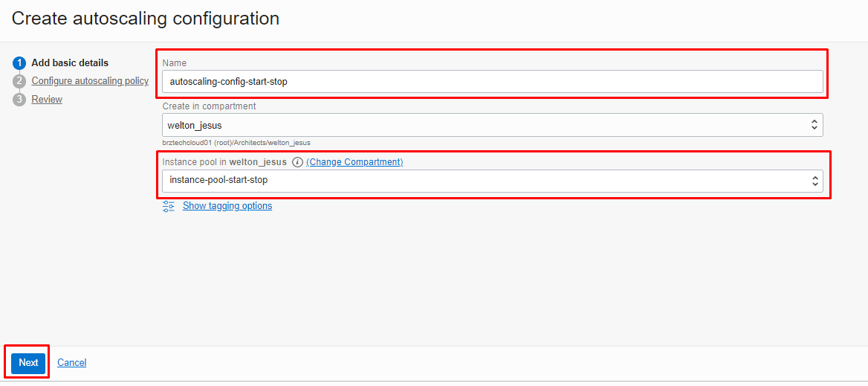The width and height of the screenshot is (868, 386).
Task: Click the Create autoscaling configuration heading
Action: pyautogui.click(x=145, y=19)
